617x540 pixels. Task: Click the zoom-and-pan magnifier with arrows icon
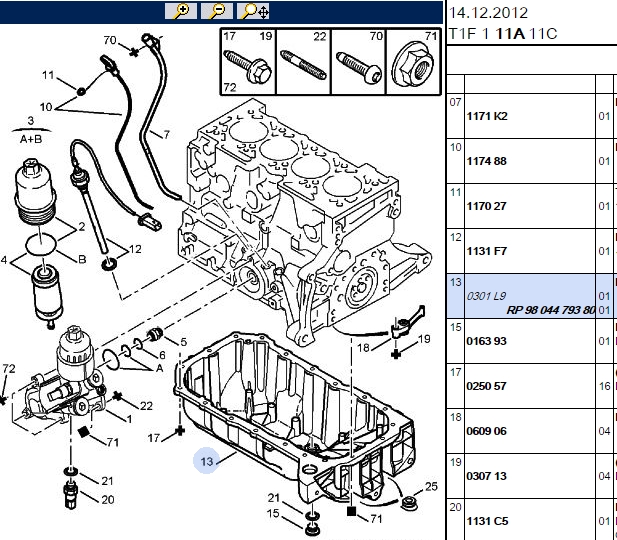click(253, 11)
